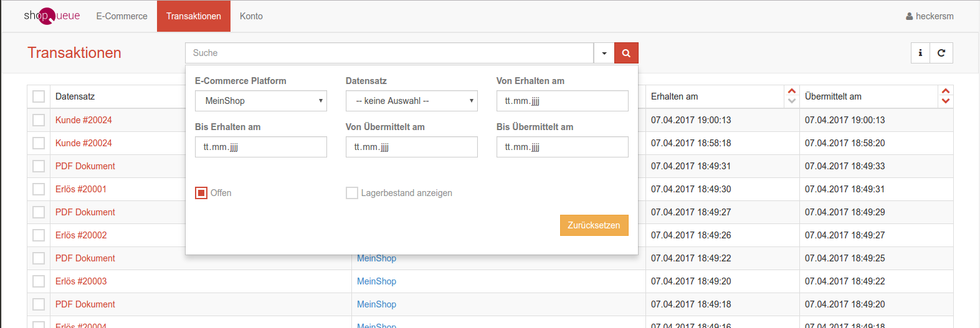Open the heckersm user menu
Screen dimensions: 980x328
coord(930,16)
